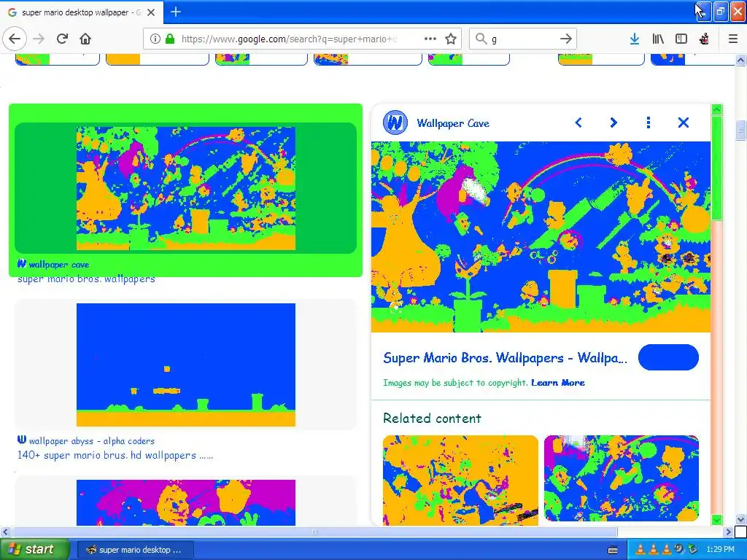Toggle the sidebar view
The image size is (747, 560).
[x=681, y=39]
